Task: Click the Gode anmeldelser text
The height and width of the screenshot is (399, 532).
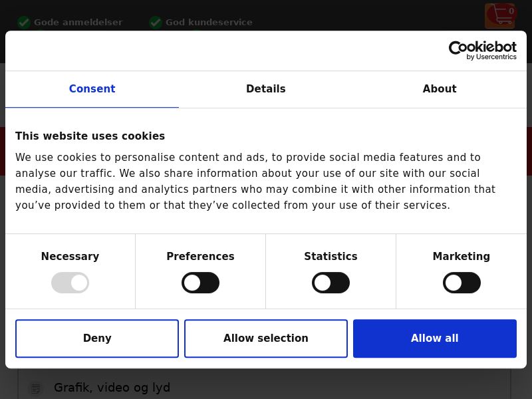Action: (78, 23)
